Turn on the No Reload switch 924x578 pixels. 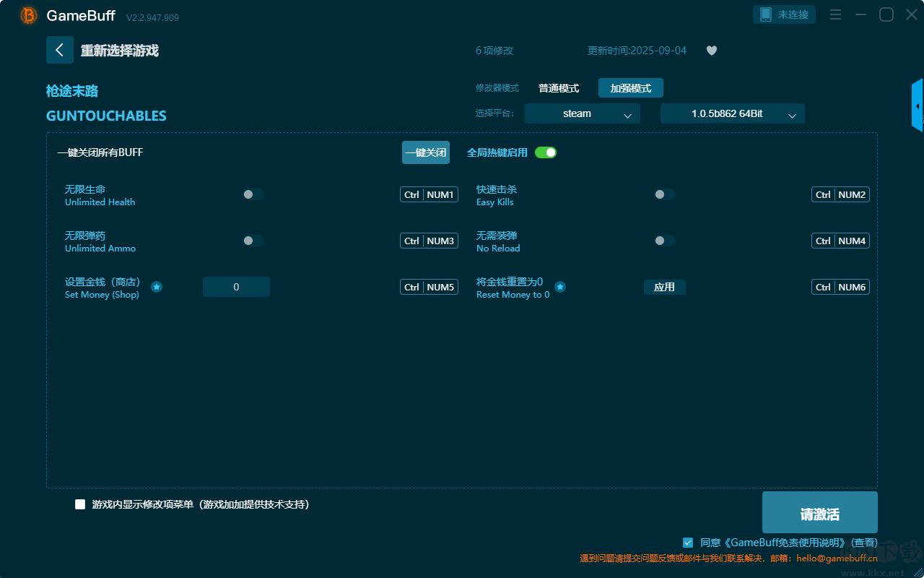pyautogui.click(x=664, y=241)
